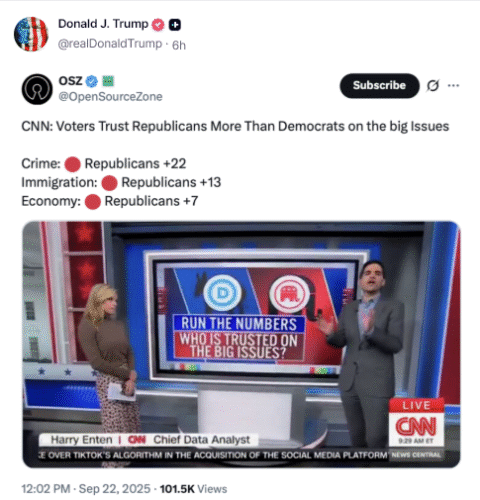
Task: Click the blue verified checkmark next to OSZ
Action: coord(92,81)
